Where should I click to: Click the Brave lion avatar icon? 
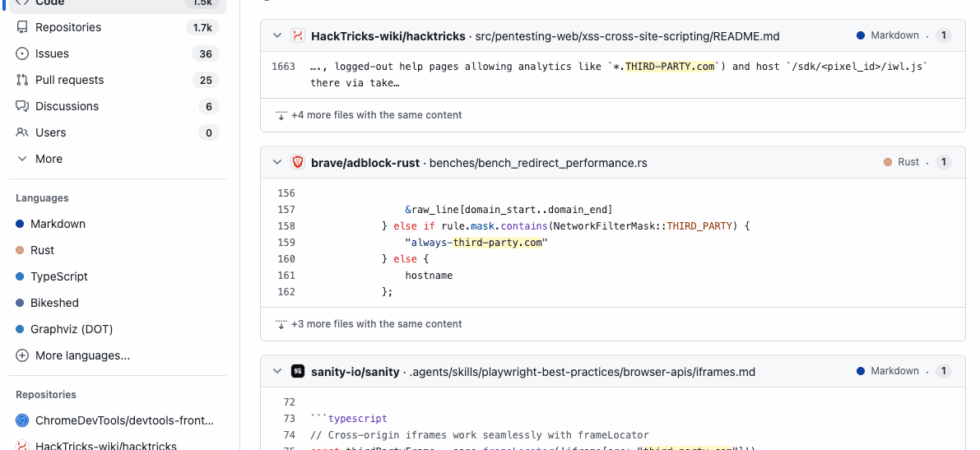tap(298, 162)
